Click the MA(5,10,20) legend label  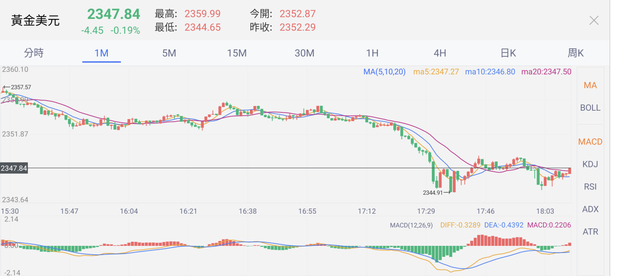(x=384, y=72)
